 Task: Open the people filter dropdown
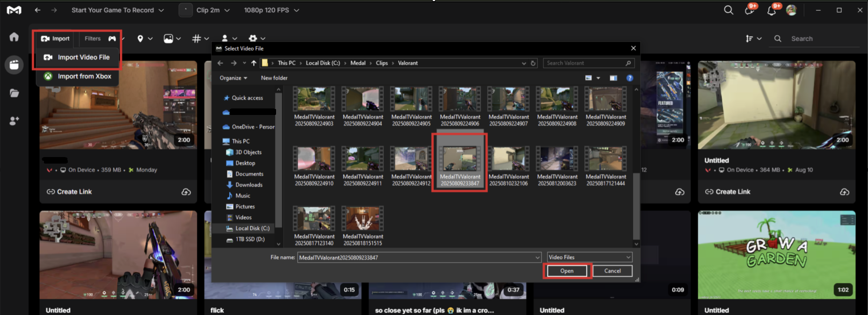point(229,38)
